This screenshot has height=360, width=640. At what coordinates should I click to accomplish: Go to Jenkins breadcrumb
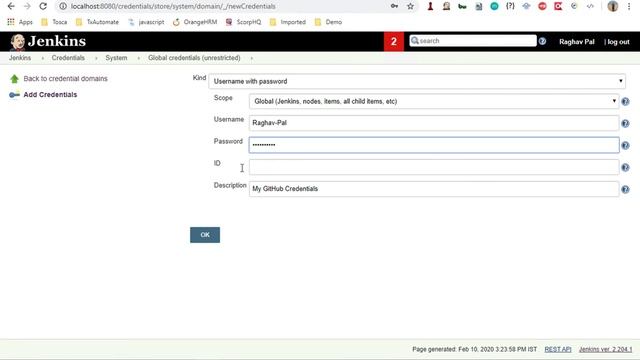tap(20, 58)
